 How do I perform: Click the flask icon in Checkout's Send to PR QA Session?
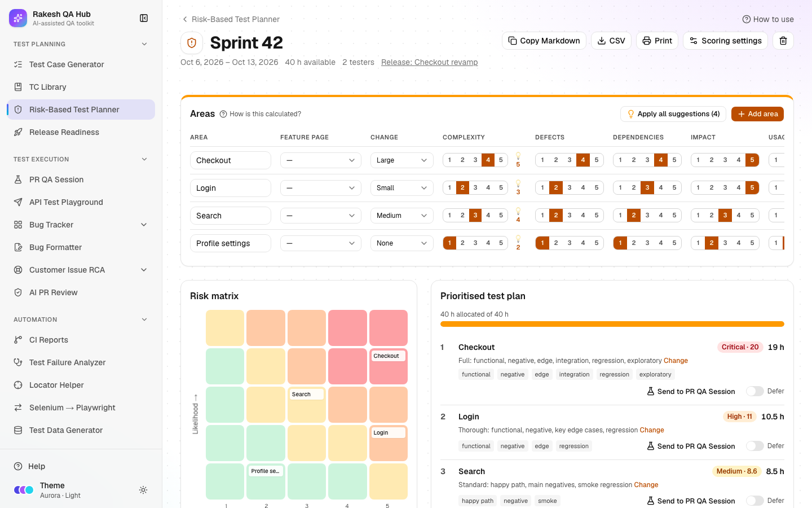tap(650, 391)
